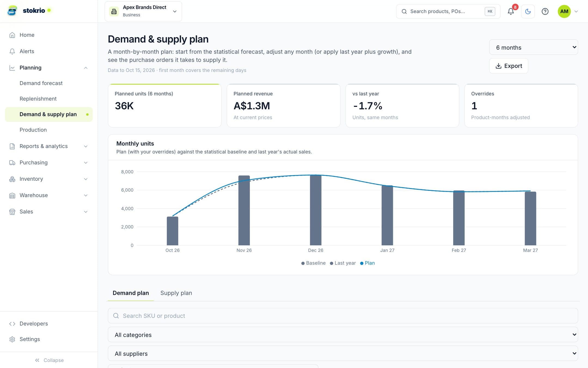Open notifications bell with 8 badge
This screenshot has width=588, height=368.
click(511, 11)
